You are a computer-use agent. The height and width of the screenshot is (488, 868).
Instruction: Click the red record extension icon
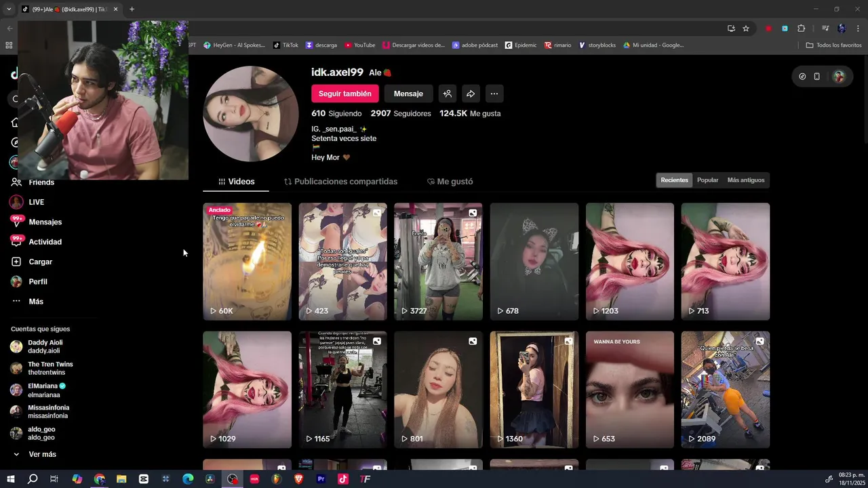click(x=768, y=28)
